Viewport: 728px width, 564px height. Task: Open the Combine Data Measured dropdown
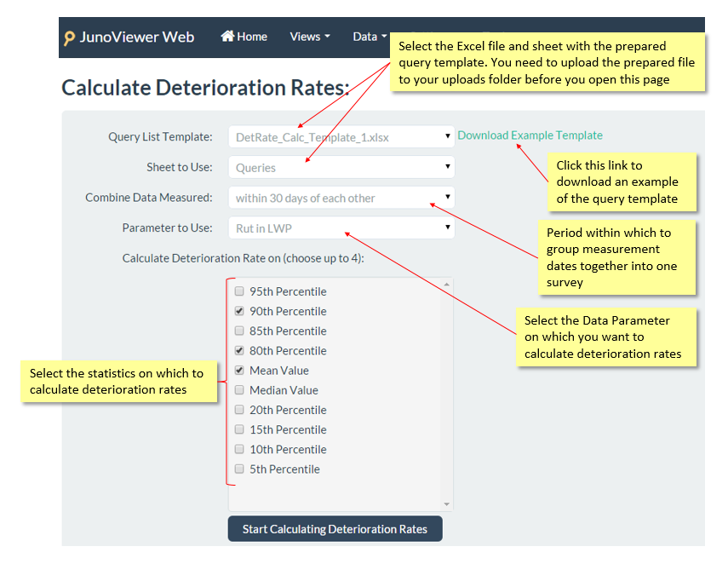click(x=341, y=198)
